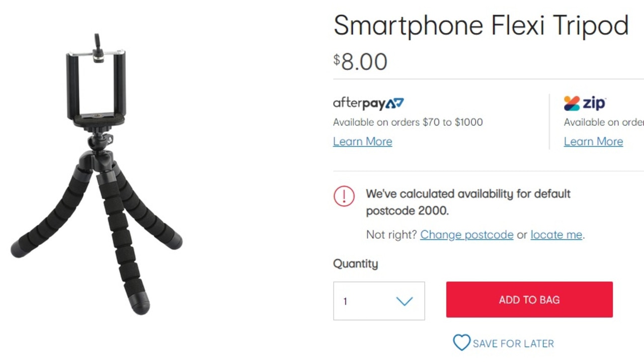644x362 pixels.
Task: Click the red exclamation alert icon
Action: 344,196
